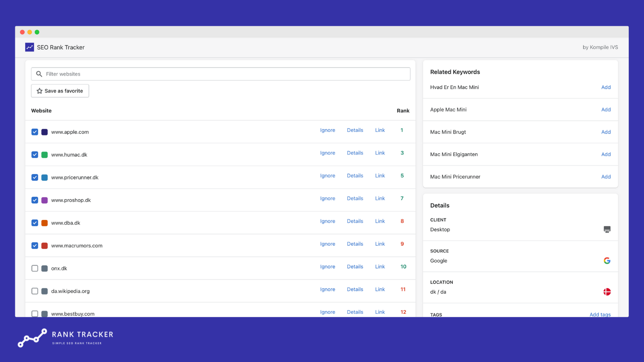Uncheck the www.pricerunner.dk checkbox
Image resolution: width=644 pixels, height=362 pixels.
point(35,177)
